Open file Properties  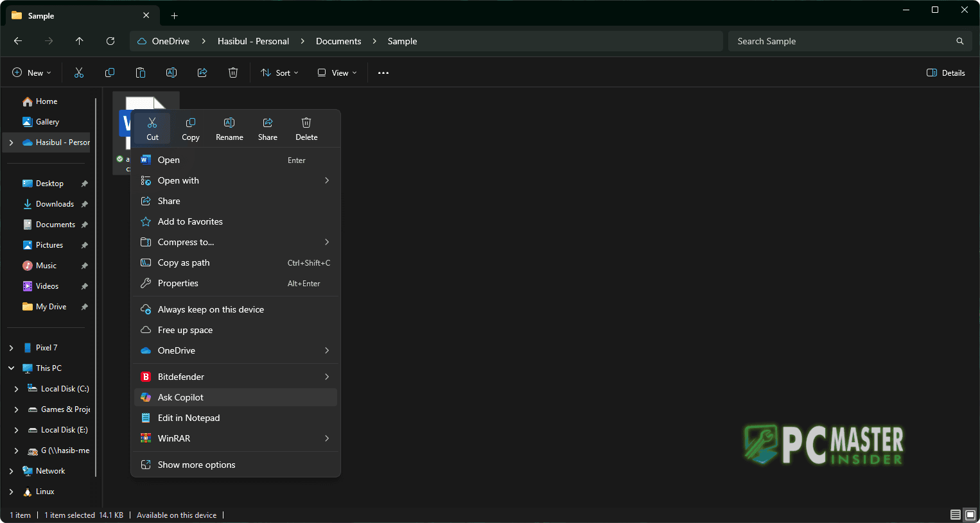(x=236, y=283)
